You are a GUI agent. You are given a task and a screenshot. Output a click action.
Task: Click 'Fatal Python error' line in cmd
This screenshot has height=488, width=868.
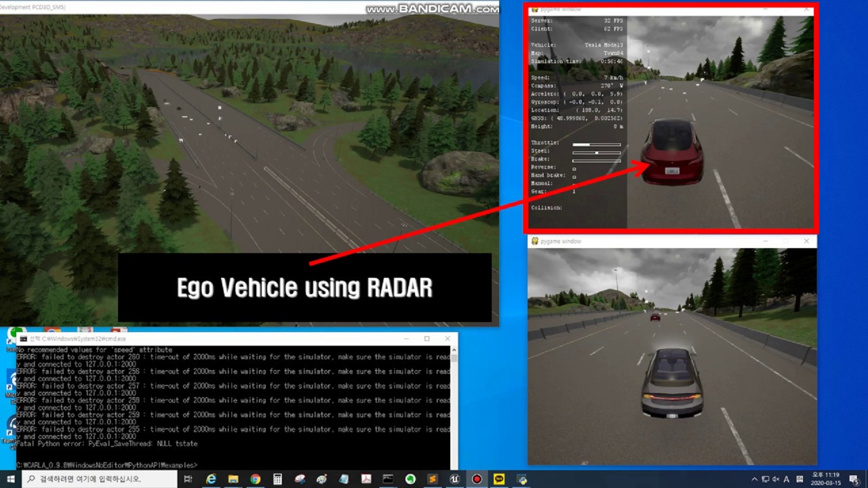tap(107, 443)
